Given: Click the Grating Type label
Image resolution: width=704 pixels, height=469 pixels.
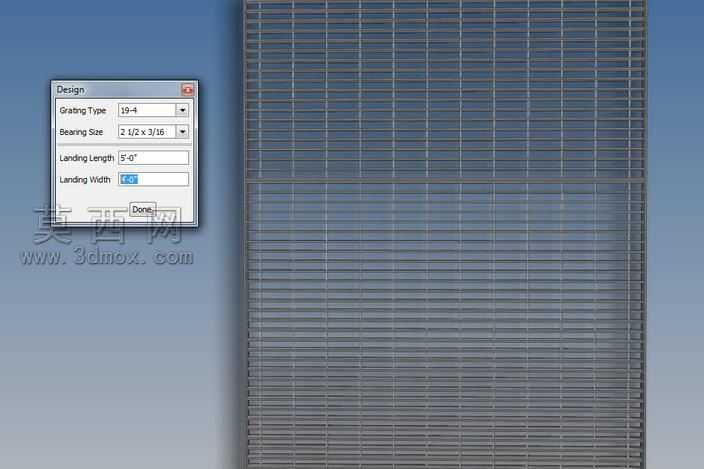Looking at the screenshot, I should (83, 110).
